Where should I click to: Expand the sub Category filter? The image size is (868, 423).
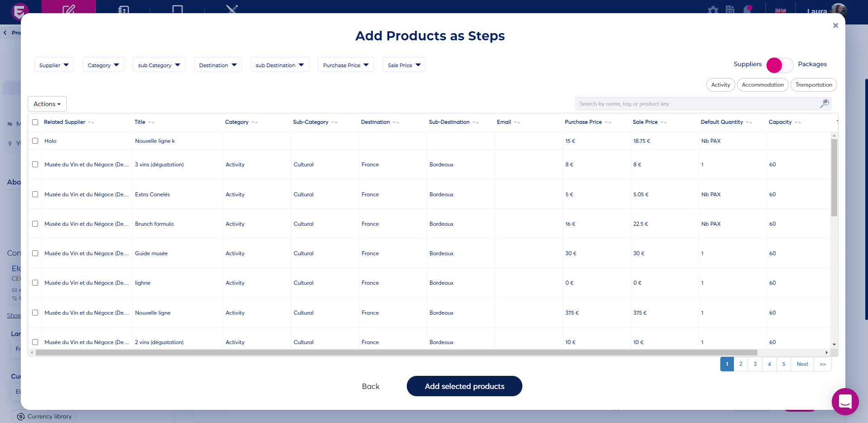159,65
